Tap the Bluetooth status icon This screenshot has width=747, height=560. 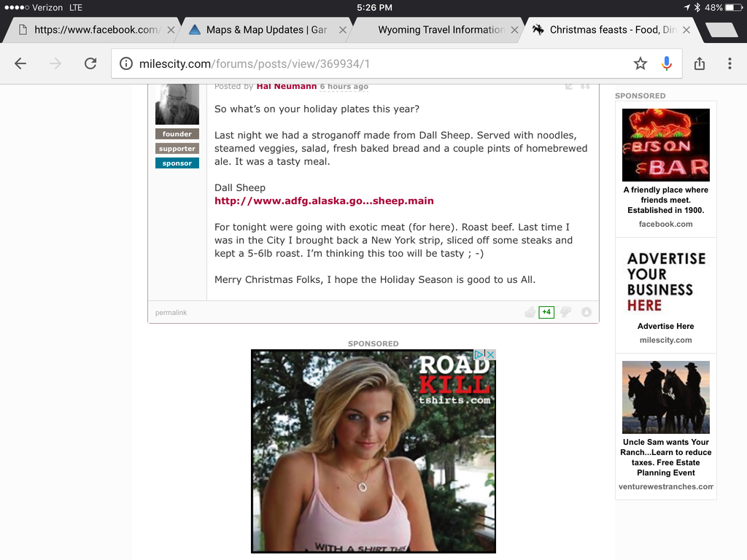(x=697, y=7)
